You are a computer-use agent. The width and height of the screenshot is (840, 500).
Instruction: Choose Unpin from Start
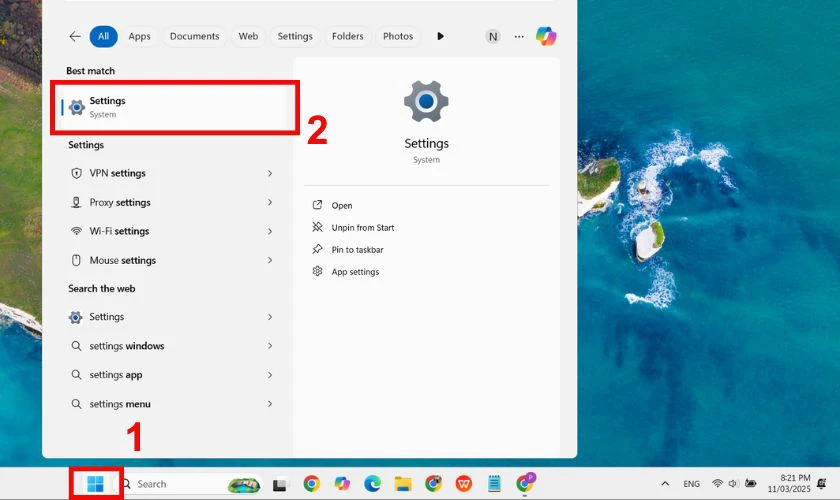point(363,227)
